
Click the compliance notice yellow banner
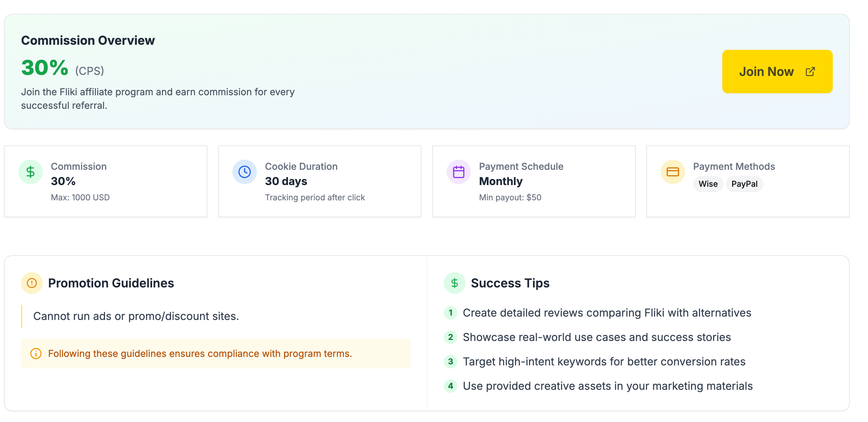point(215,354)
